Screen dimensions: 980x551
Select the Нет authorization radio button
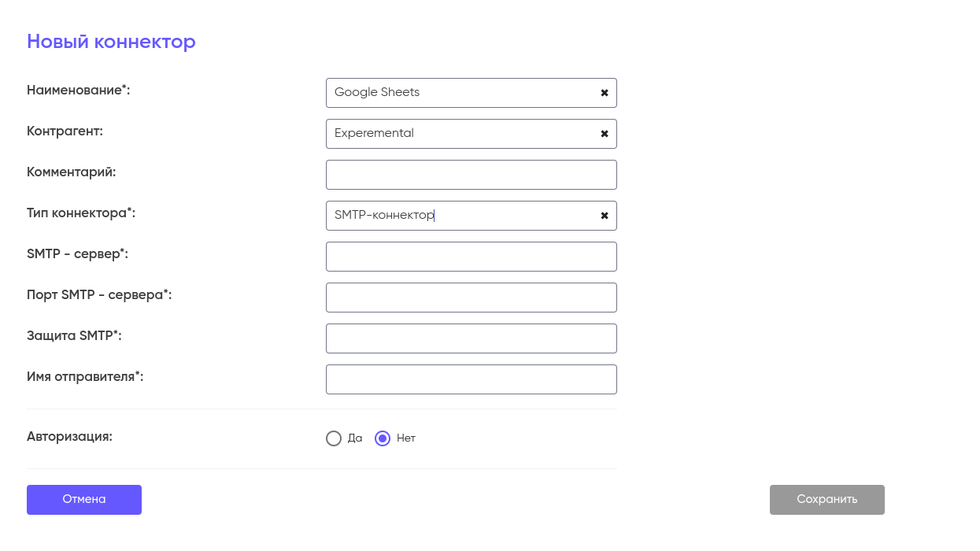tap(383, 438)
